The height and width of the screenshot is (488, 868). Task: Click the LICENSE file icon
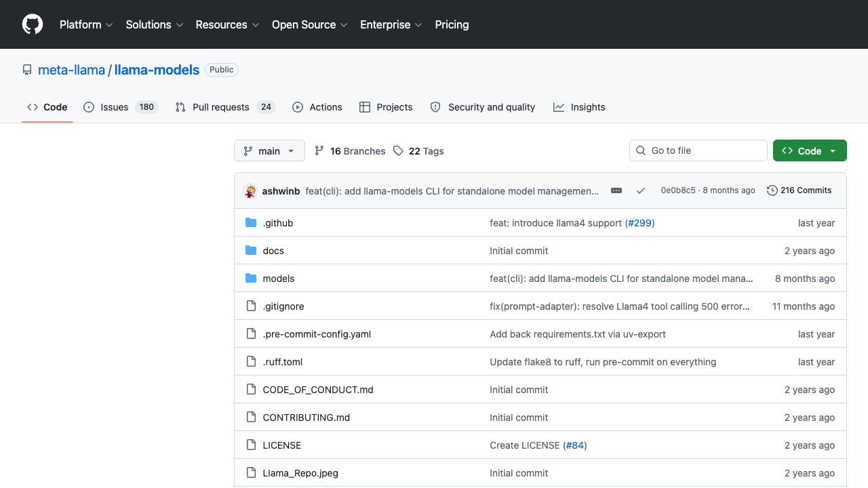pyautogui.click(x=251, y=445)
